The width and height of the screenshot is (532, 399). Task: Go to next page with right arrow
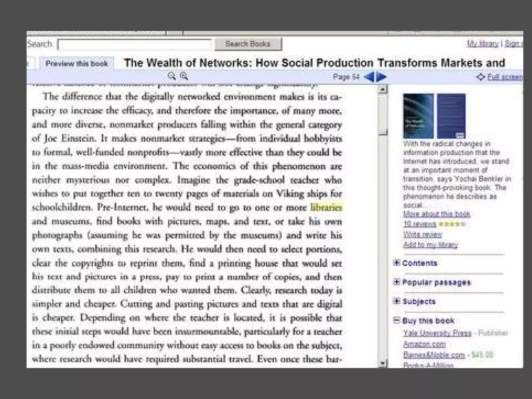coord(381,77)
